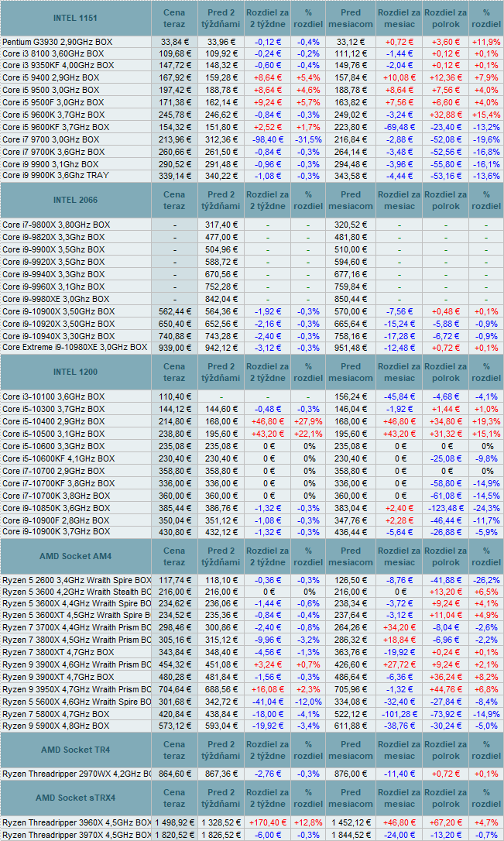Image resolution: width=504 pixels, height=841 pixels.
Task: Click the Core i5-10300 3,7GHz BOX name
Action: click(x=53, y=409)
